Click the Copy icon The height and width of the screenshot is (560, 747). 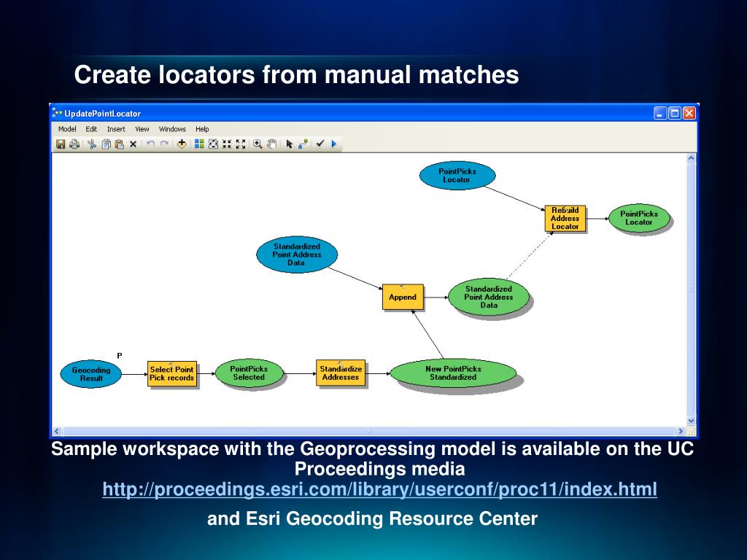(x=107, y=144)
